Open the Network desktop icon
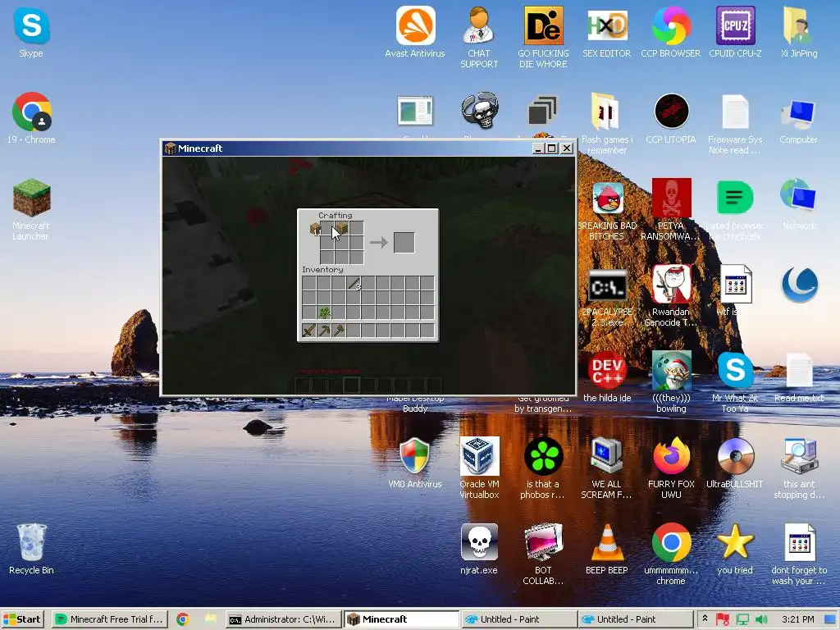The height and width of the screenshot is (630, 840). 799,204
